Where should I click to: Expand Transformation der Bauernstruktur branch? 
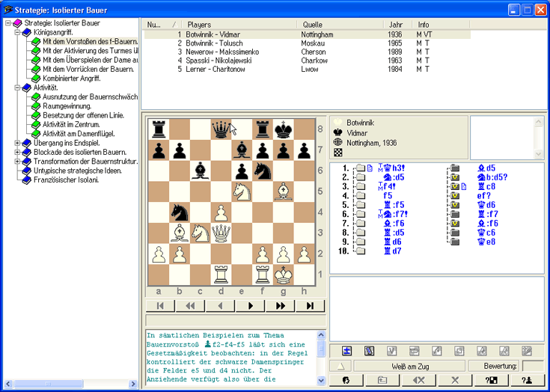pyautogui.click(x=17, y=162)
